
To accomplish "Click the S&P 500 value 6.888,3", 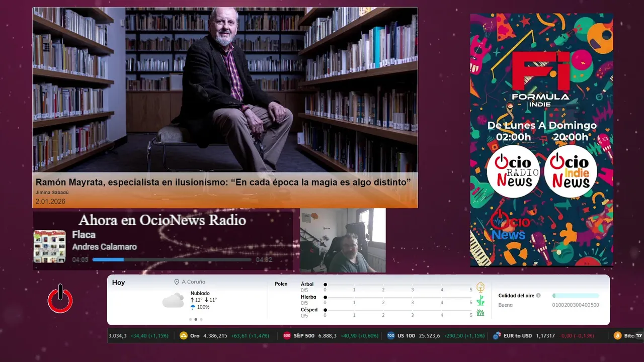I will [328, 336].
